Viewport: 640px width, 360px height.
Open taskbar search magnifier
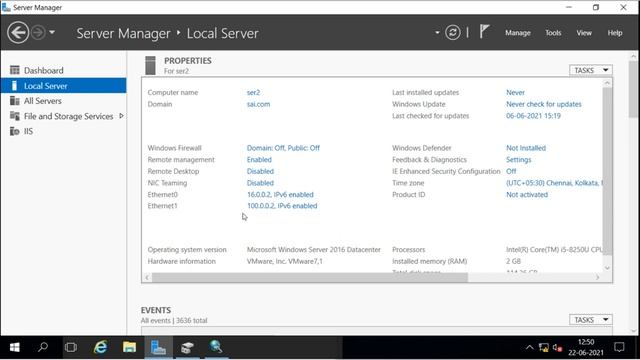pos(42,347)
